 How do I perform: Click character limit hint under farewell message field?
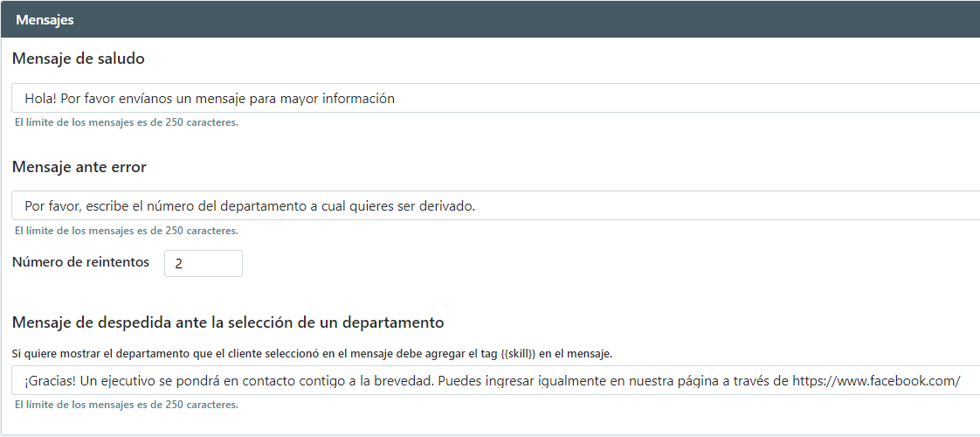tap(127, 405)
